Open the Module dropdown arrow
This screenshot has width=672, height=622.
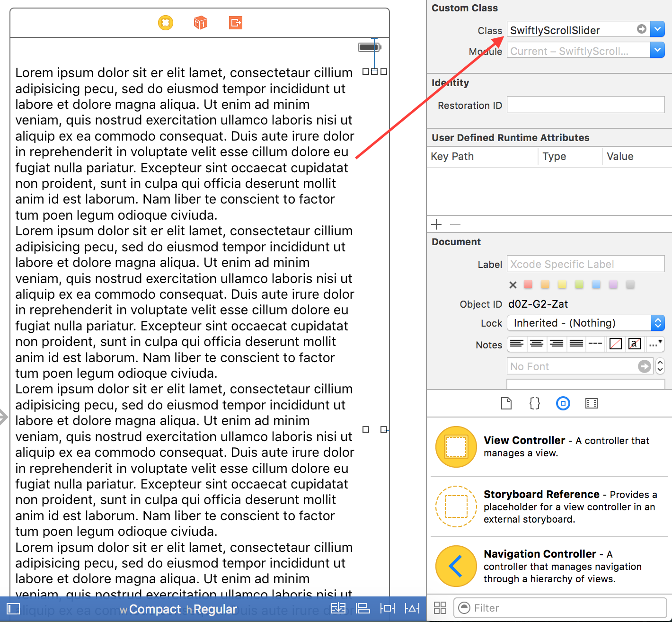657,50
